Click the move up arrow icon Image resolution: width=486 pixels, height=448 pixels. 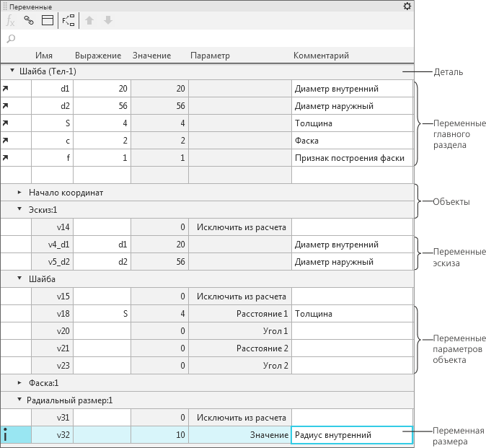(x=90, y=21)
